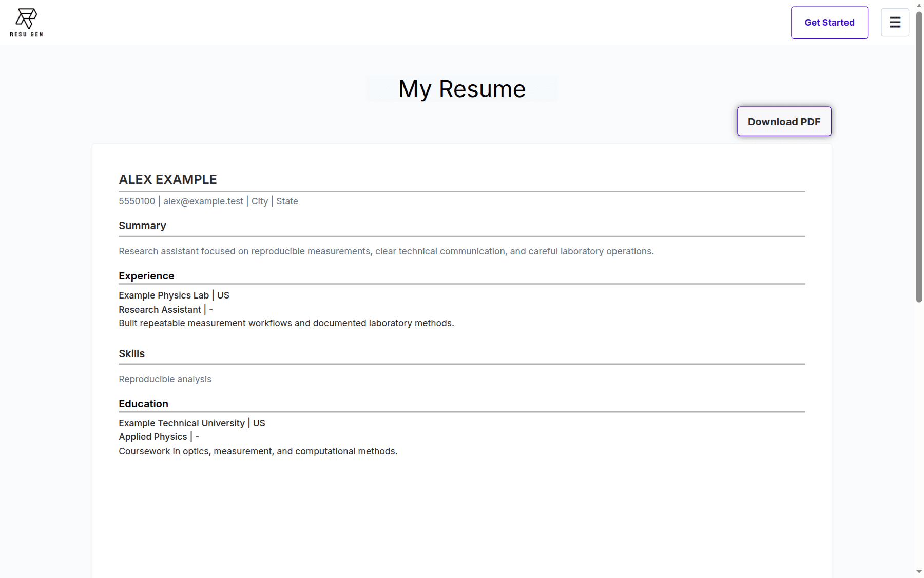This screenshot has width=924, height=578.
Task: Select the name ALEX EXAMPLE
Action: pos(168,179)
